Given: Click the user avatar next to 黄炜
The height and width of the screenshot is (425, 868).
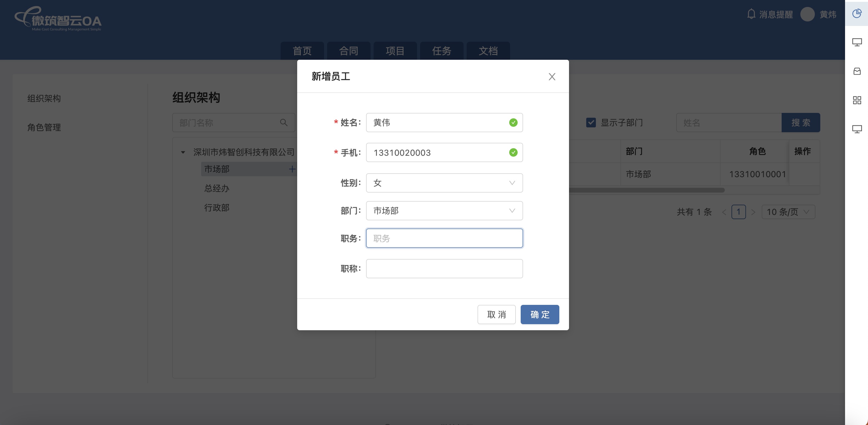Looking at the screenshot, I should tap(807, 14).
